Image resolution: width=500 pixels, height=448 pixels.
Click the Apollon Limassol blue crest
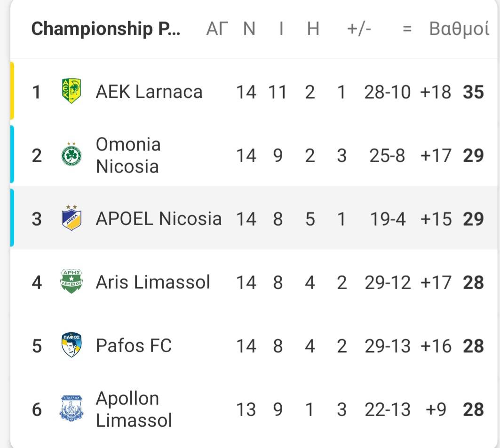click(71, 409)
